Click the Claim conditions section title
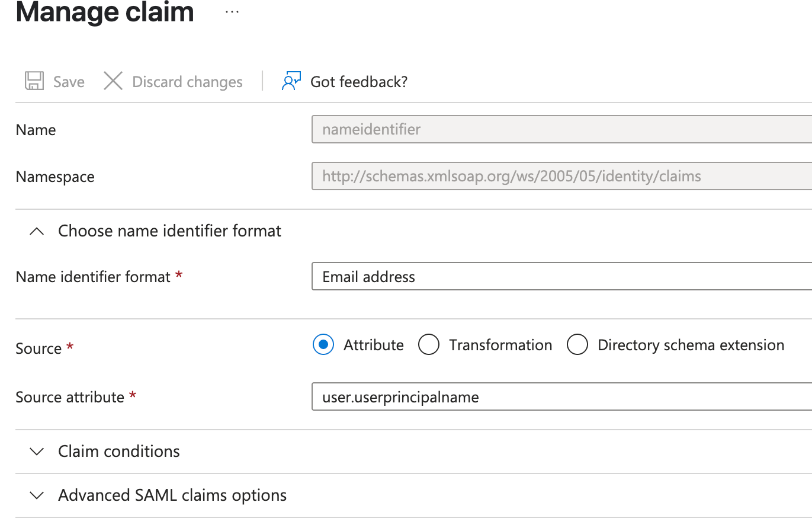812x531 pixels. coord(118,452)
